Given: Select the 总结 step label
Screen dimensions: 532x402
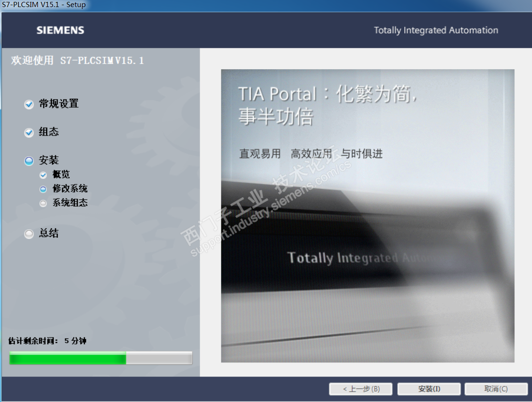Looking at the screenshot, I should (49, 233).
